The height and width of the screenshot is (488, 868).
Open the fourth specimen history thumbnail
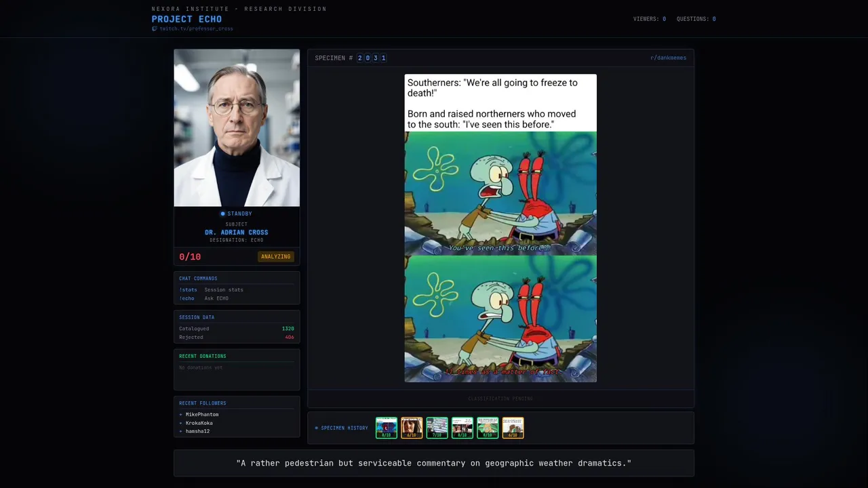(462, 428)
